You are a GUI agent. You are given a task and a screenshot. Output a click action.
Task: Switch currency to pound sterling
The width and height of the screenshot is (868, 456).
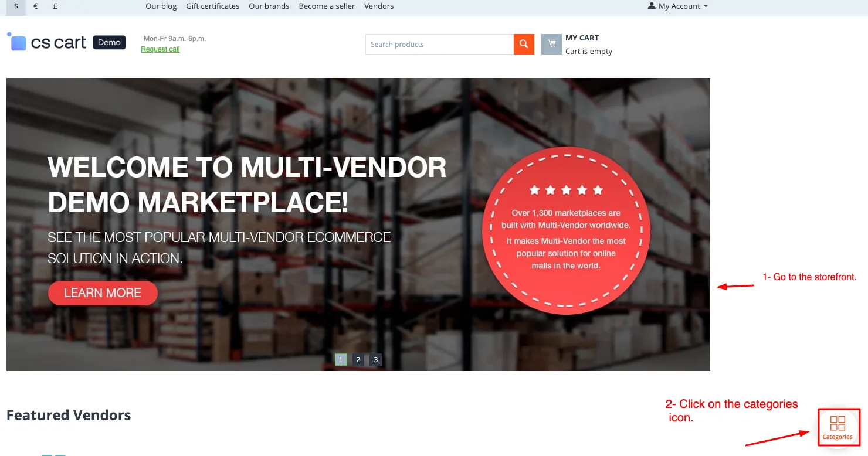click(55, 6)
